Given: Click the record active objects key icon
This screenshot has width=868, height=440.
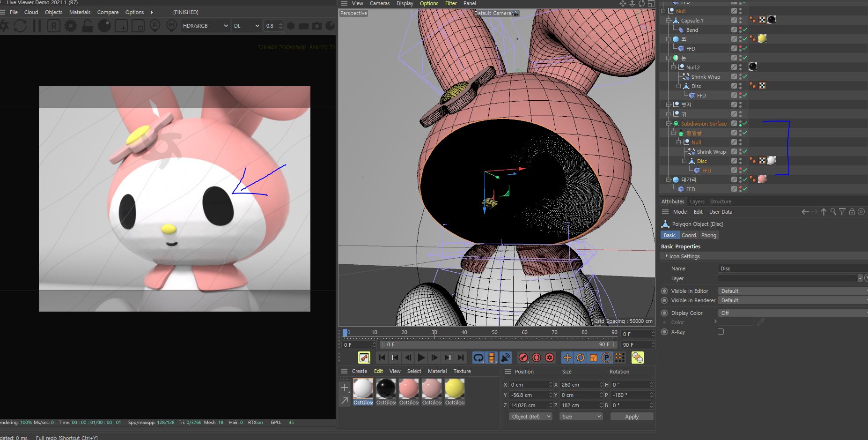Looking at the screenshot, I should tap(523, 358).
